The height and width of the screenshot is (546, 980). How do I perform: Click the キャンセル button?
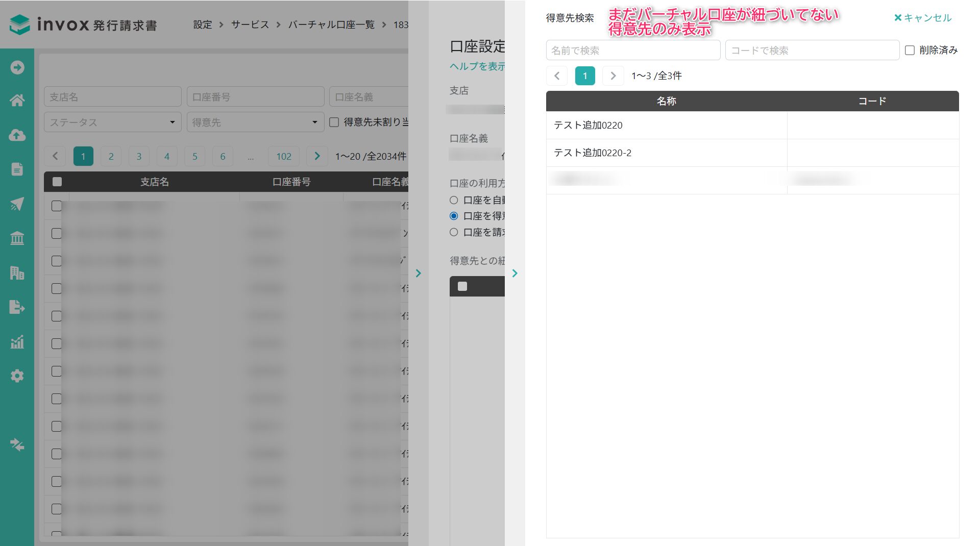tap(923, 18)
